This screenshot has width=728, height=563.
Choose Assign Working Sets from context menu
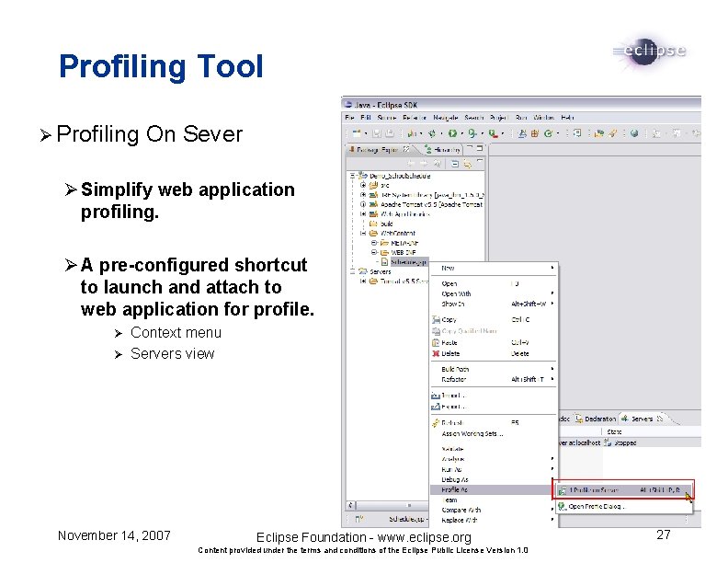494,434
